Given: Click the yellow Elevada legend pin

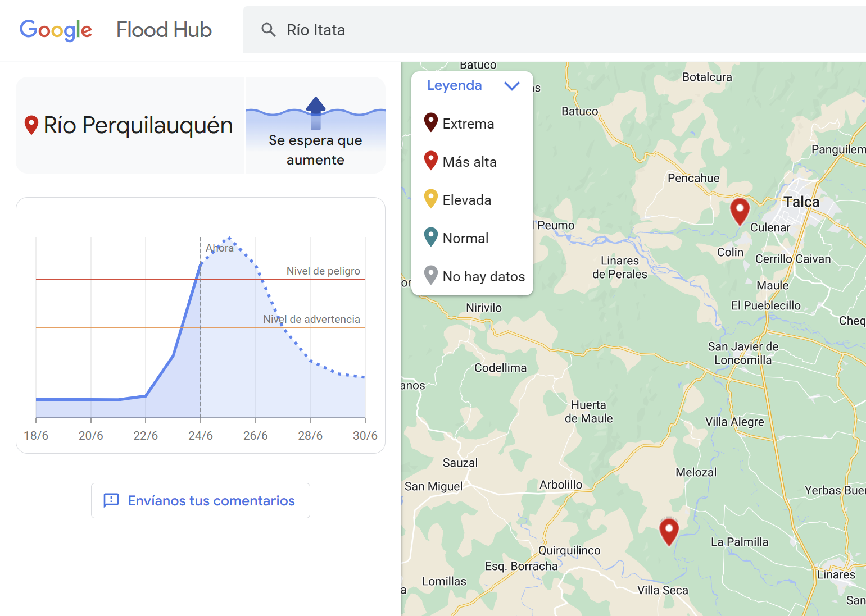Looking at the screenshot, I should click(x=430, y=199).
